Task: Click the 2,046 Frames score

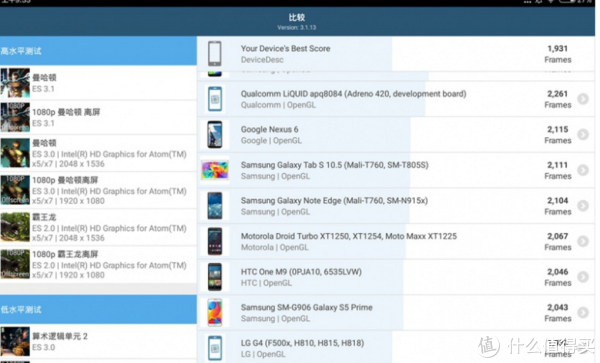Action: coord(558,277)
